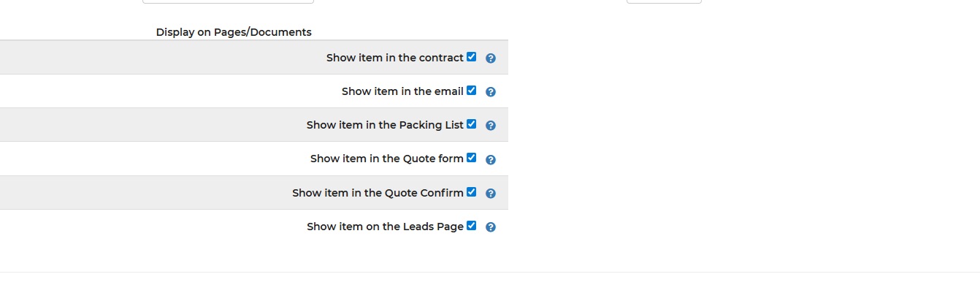Open help icon beside Show item in the email
The height and width of the screenshot is (304, 980).
click(x=491, y=92)
